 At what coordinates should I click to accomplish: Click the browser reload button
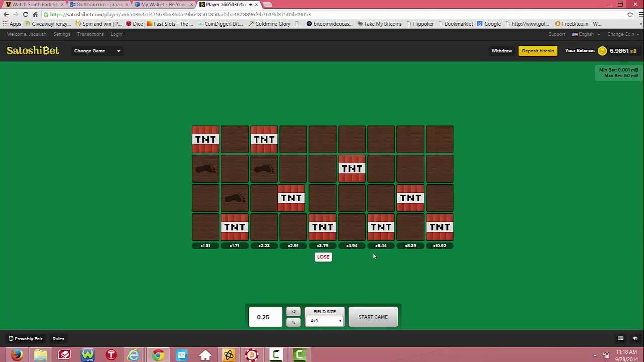coord(25,14)
